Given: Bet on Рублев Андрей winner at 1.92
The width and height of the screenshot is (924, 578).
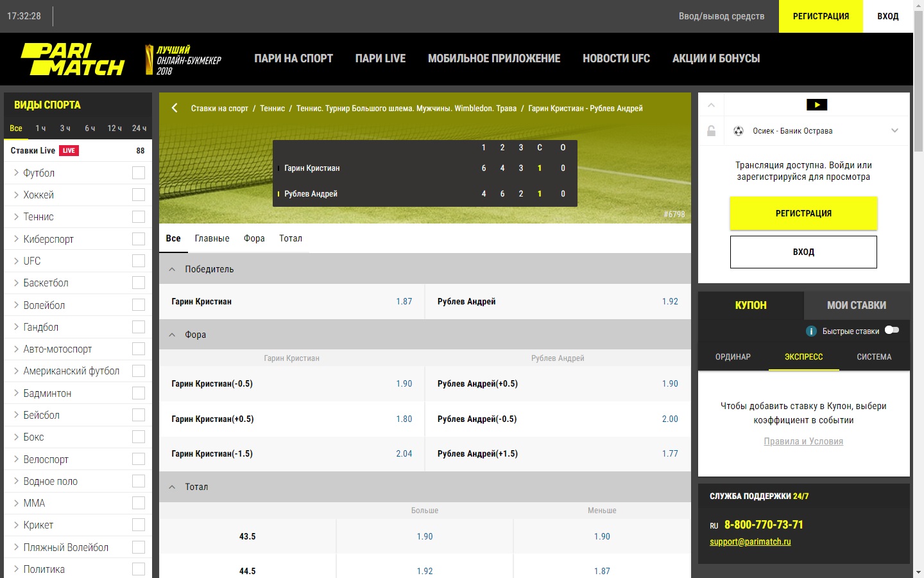Looking at the screenshot, I should pyautogui.click(x=558, y=301).
